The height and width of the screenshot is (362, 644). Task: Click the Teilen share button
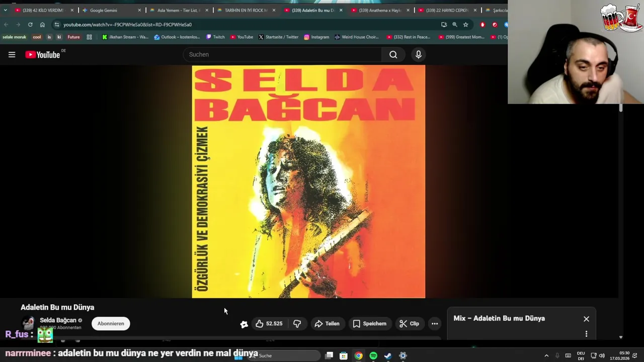click(327, 324)
